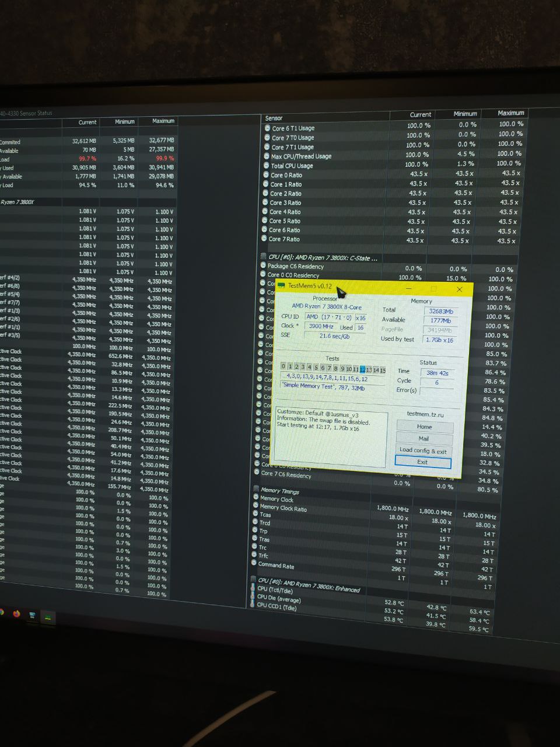The height and width of the screenshot is (747, 560).
Task: Click the right panel Minimum column header
Action: click(465, 114)
